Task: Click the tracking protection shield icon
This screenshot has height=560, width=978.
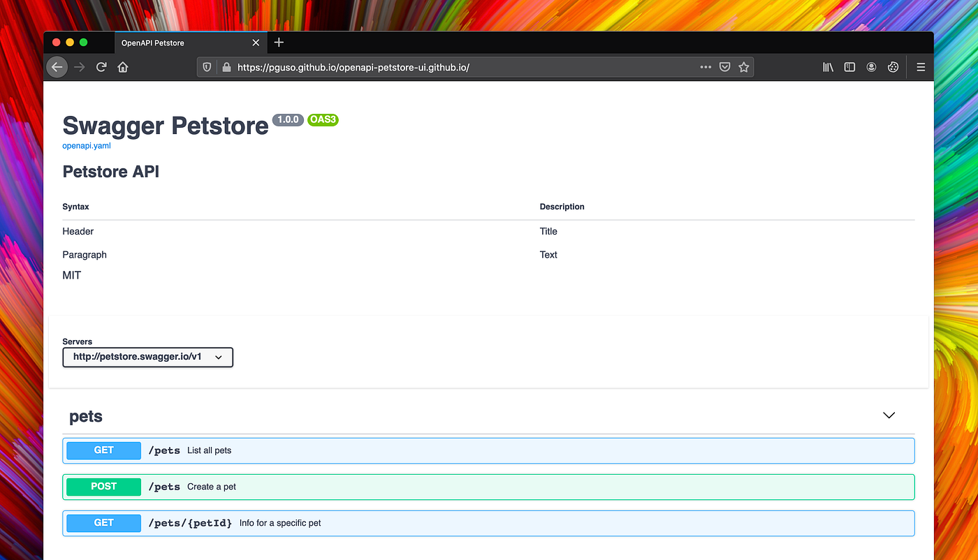Action: [207, 67]
